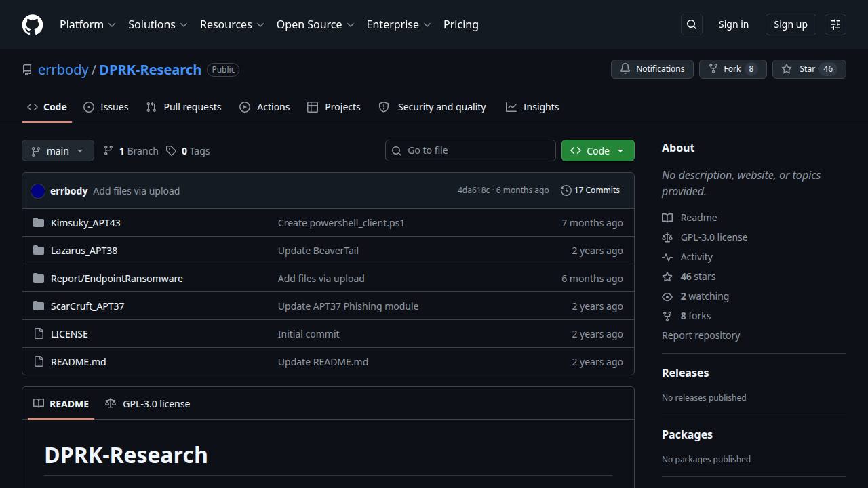Open the Enterprise dropdown menu
The height and width of the screenshot is (488, 868).
(x=399, y=24)
